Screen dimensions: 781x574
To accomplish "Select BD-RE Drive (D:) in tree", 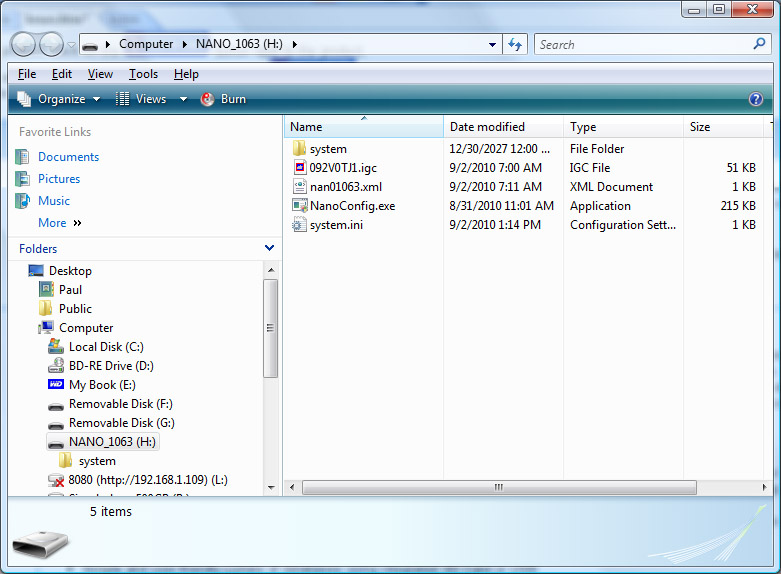I will coord(111,365).
